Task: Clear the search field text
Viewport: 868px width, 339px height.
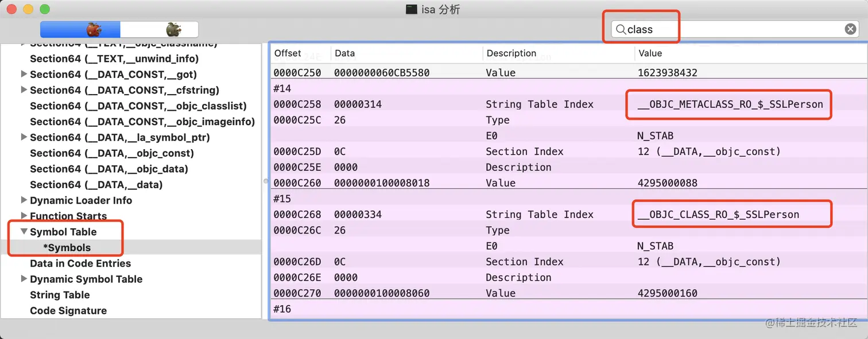Action: (851, 29)
